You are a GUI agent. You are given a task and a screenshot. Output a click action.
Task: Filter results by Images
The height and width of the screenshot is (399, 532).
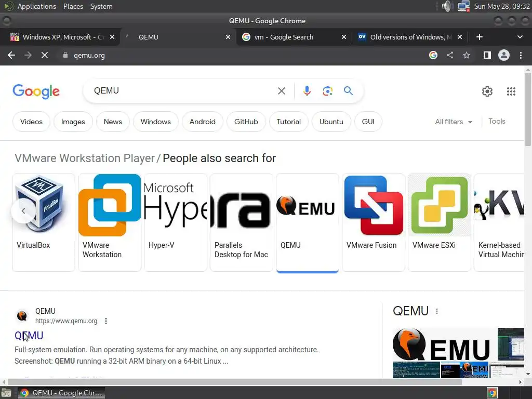pyautogui.click(x=73, y=122)
